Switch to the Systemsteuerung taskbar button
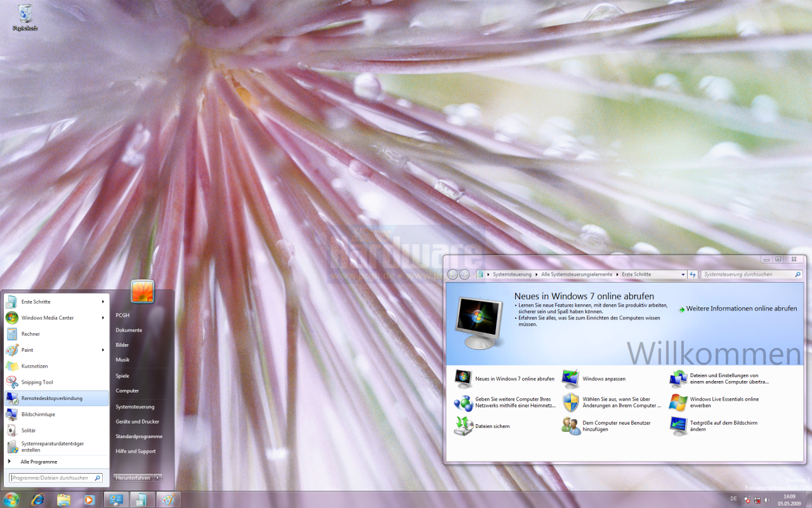Viewport: 812px width, 508px height. click(x=116, y=500)
